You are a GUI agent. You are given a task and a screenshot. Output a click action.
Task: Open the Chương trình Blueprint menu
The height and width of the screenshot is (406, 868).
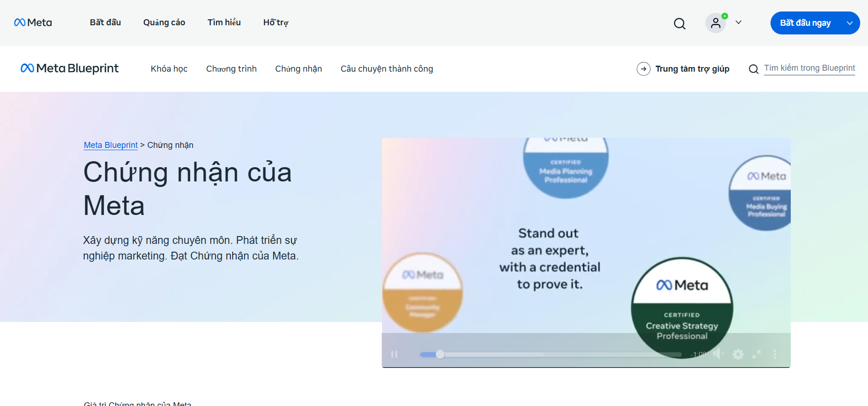(x=231, y=69)
